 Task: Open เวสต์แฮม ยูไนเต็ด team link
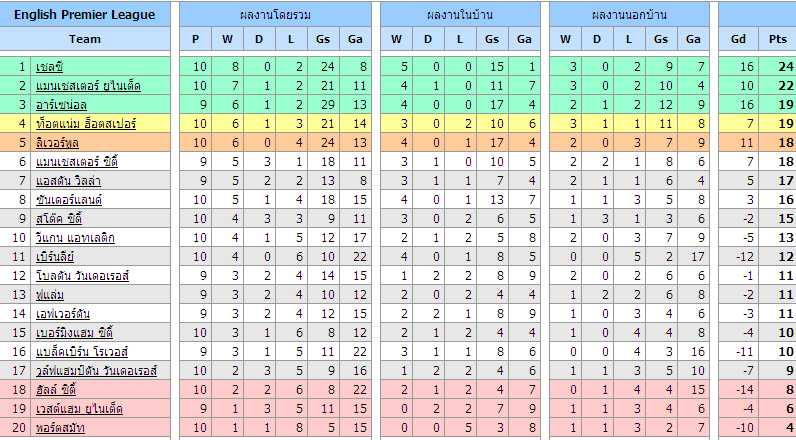pos(79,409)
